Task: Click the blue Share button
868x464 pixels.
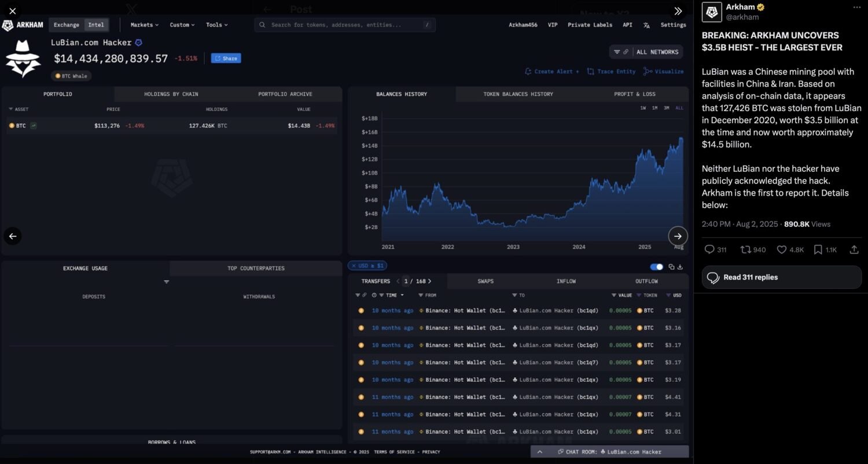Action: (x=226, y=58)
